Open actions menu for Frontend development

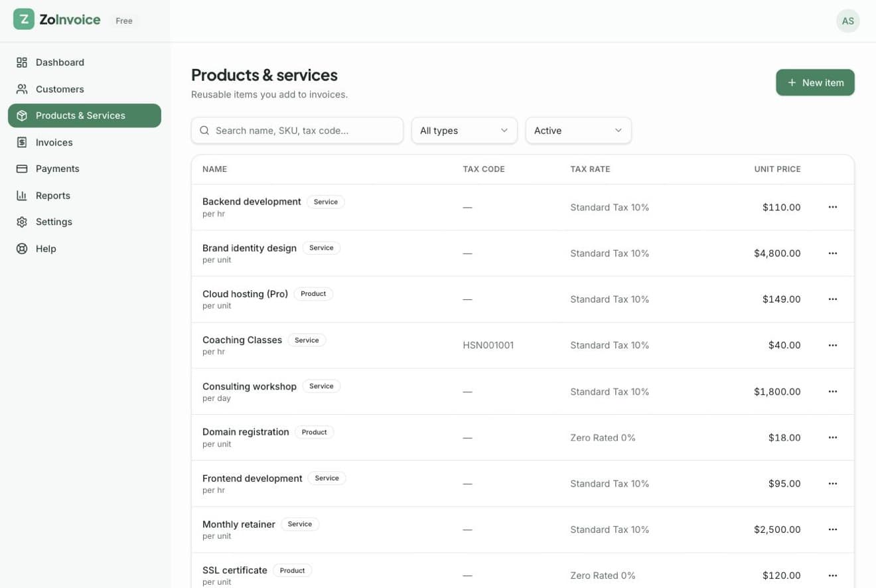[833, 484]
